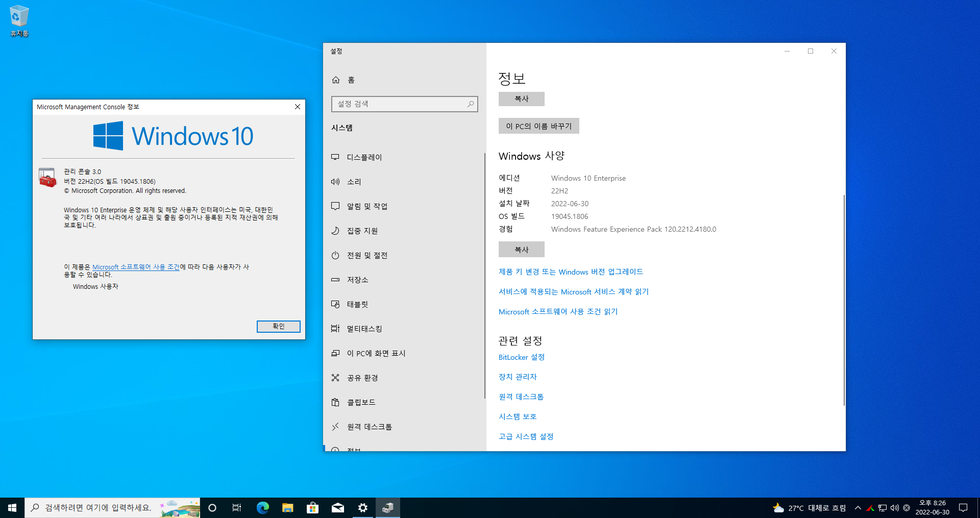Show hidden system tray icons
This screenshot has width=980, height=518.
pyautogui.click(x=858, y=508)
